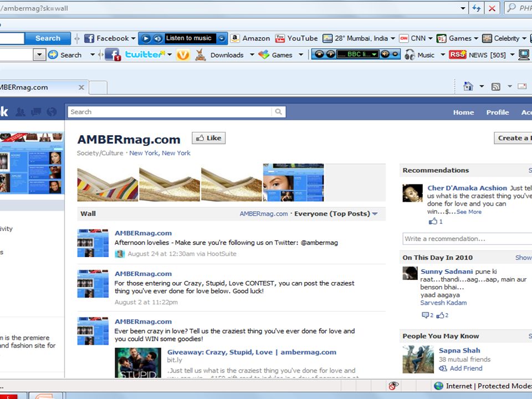Close the AMBERmag.com browser tab

(x=81, y=87)
